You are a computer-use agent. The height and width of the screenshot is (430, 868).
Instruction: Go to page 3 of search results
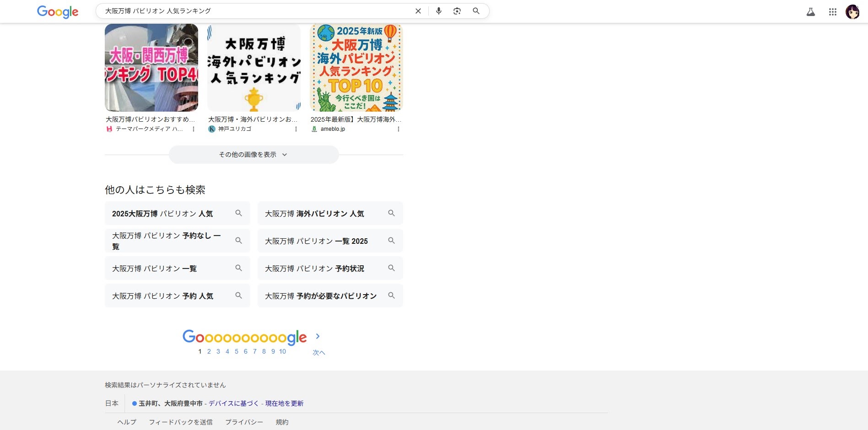click(x=218, y=351)
